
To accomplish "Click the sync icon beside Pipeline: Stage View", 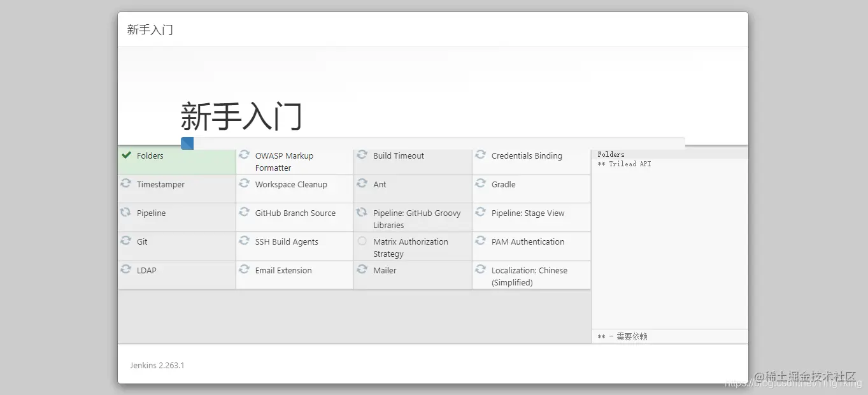I will (x=481, y=212).
